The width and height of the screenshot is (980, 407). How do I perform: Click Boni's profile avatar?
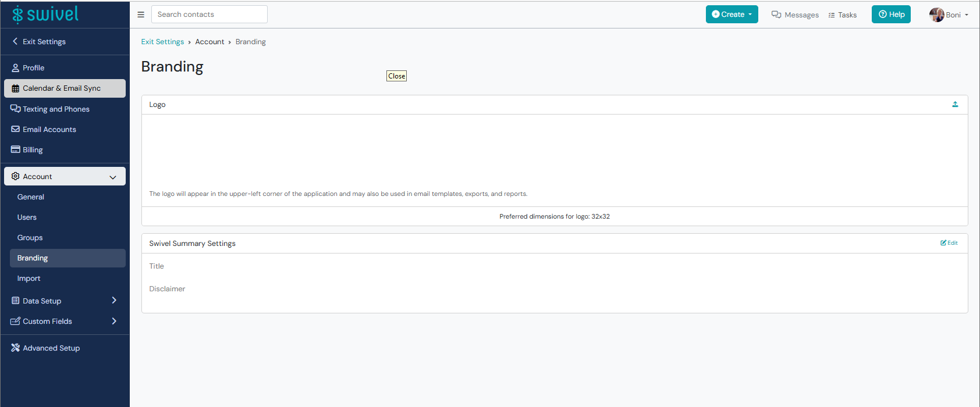click(x=936, y=15)
